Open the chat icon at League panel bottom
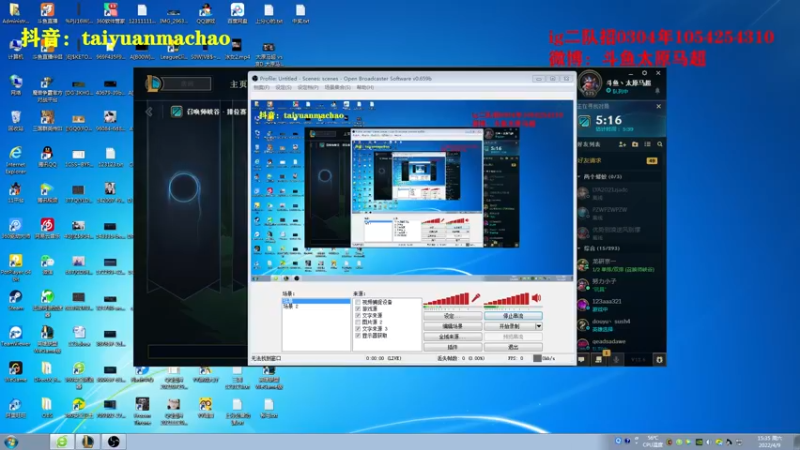The image size is (800, 450). click(581, 360)
